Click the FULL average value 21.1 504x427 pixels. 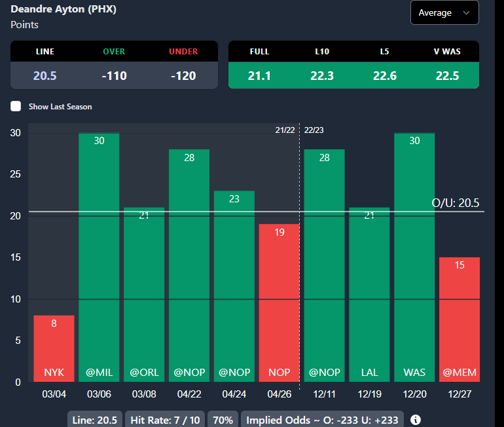tap(259, 76)
